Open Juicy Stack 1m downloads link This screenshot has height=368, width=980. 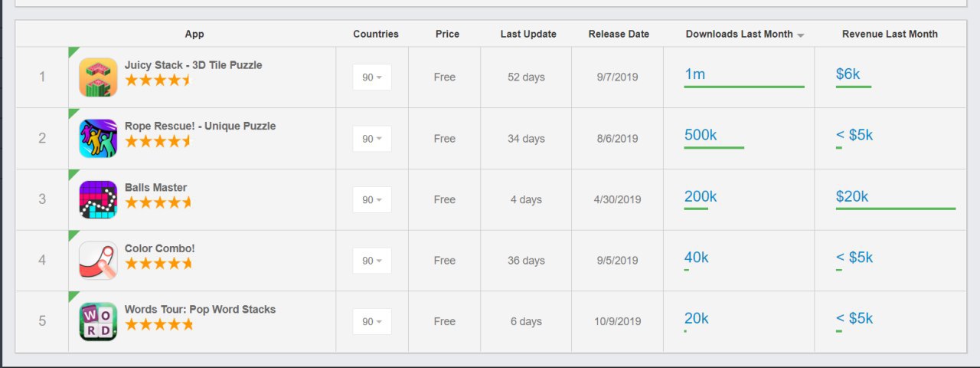pyautogui.click(x=694, y=74)
